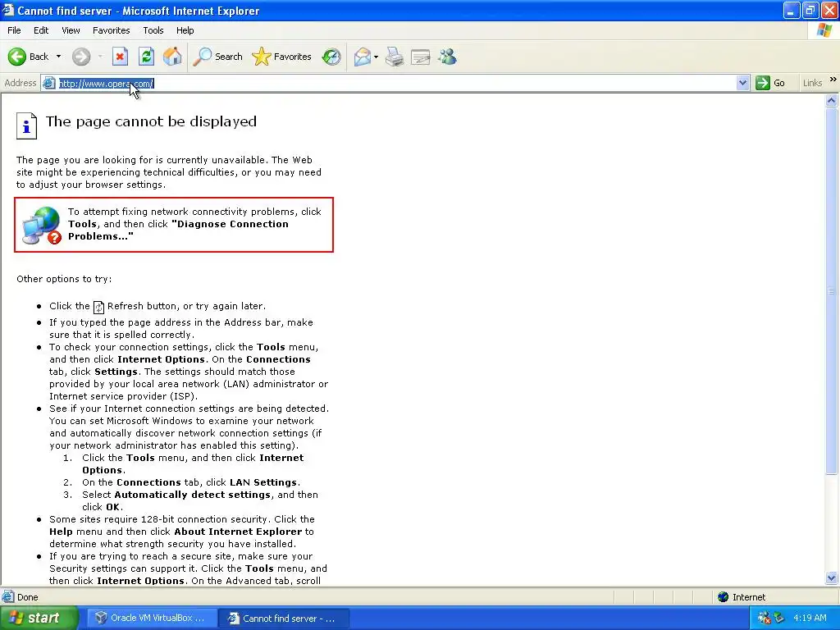Open the View menu
Viewport: 840px width, 630px height.
(x=71, y=30)
